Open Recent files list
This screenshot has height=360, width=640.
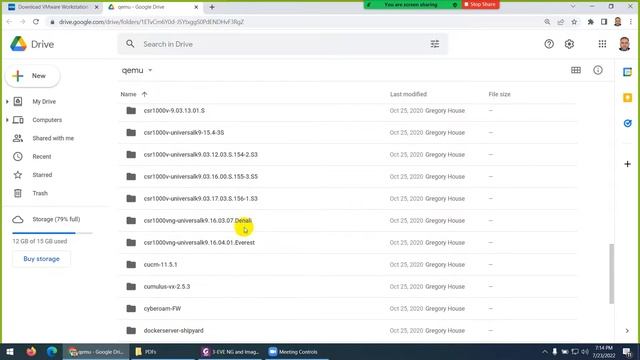coord(42,157)
